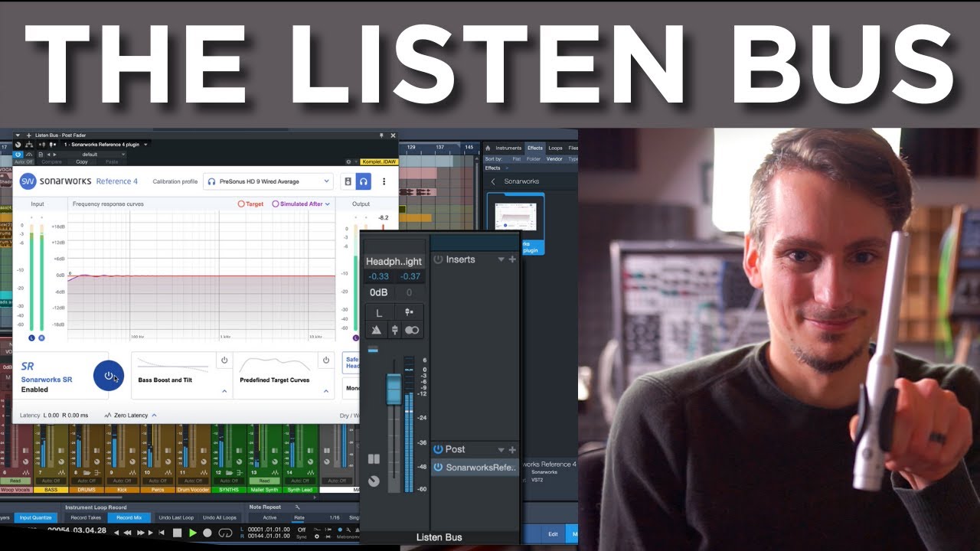Sort effects as Flat list
The width and height of the screenshot is (980, 551).
(517, 158)
